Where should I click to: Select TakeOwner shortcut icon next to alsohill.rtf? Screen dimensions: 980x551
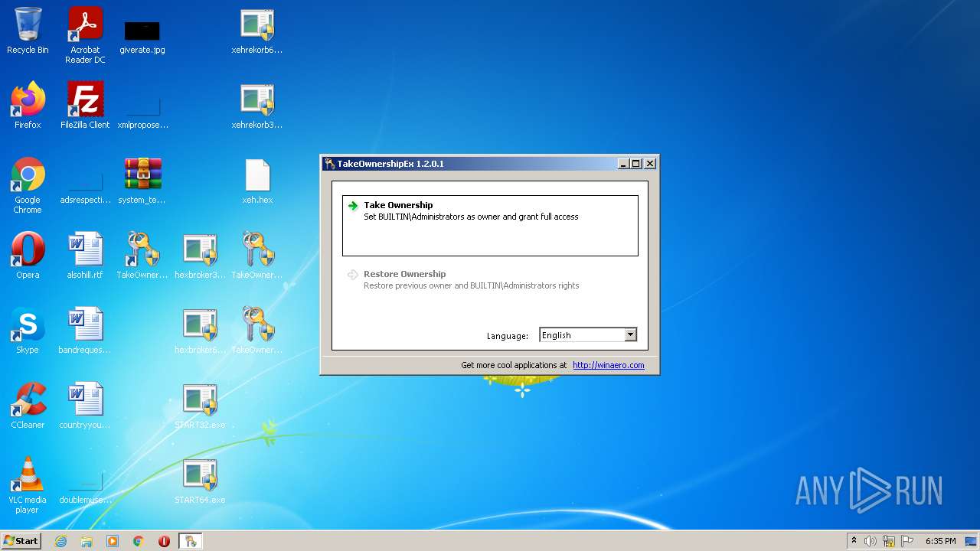coord(142,256)
